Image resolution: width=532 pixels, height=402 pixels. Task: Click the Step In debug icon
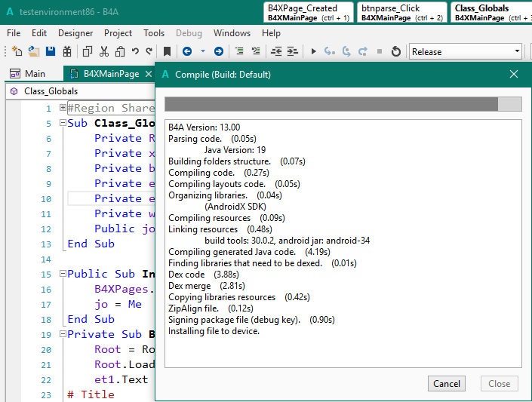coord(330,51)
